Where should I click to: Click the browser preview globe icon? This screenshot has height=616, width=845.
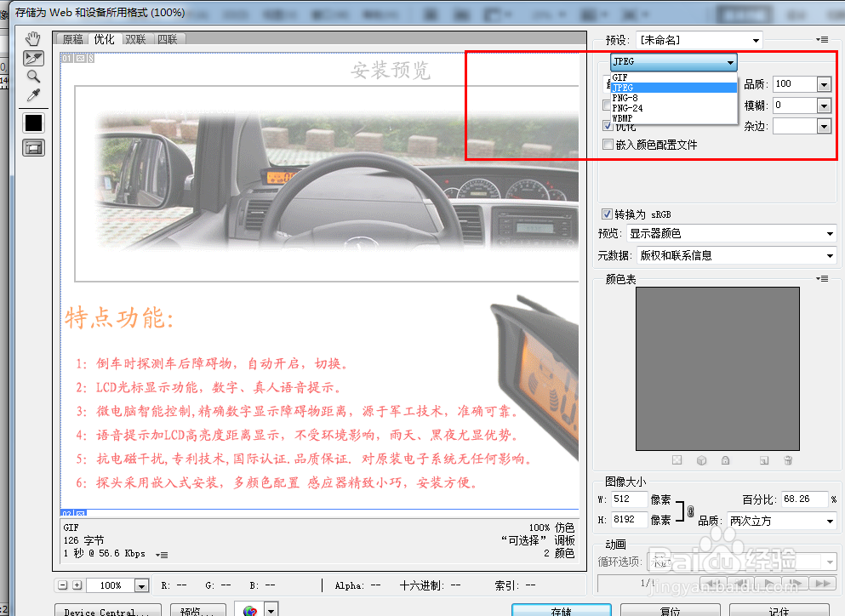(x=249, y=610)
